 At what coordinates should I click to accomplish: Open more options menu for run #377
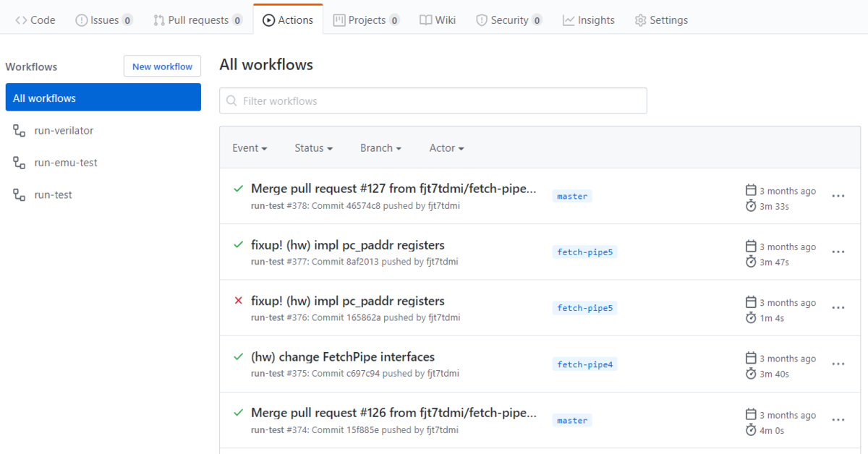[x=838, y=252]
